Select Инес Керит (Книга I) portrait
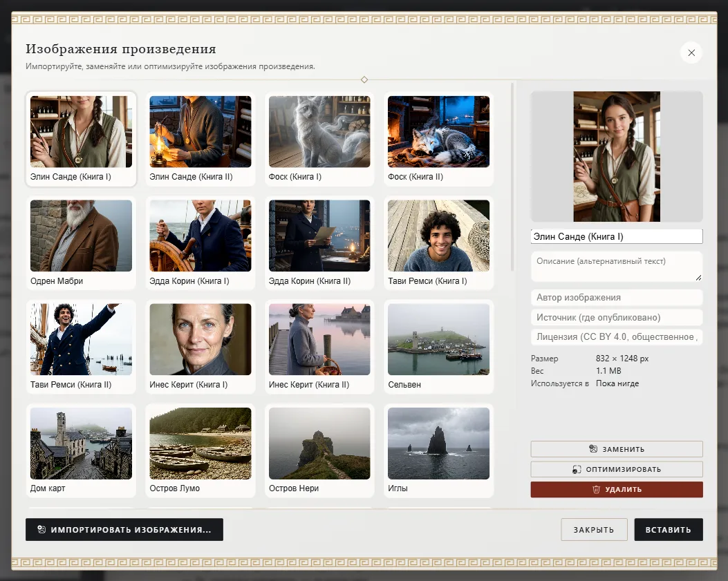This screenshot has height=581, width=728. click(x=200, y=347)
